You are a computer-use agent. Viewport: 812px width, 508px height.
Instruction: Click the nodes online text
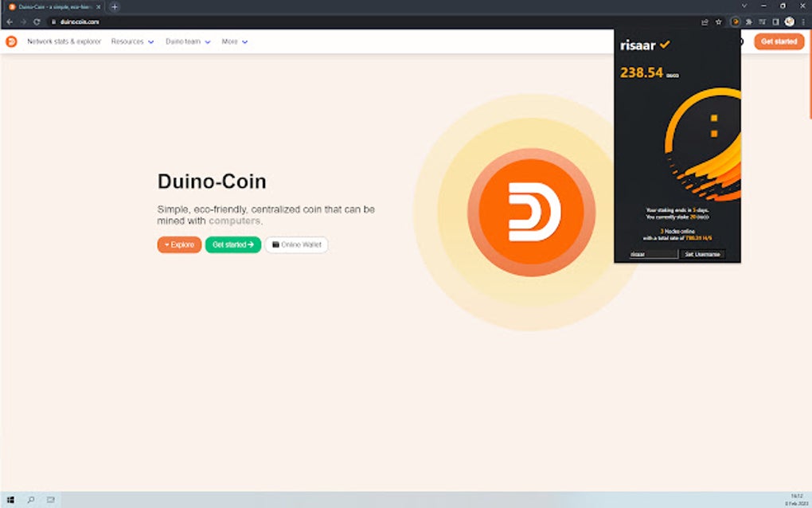point(677,231)
